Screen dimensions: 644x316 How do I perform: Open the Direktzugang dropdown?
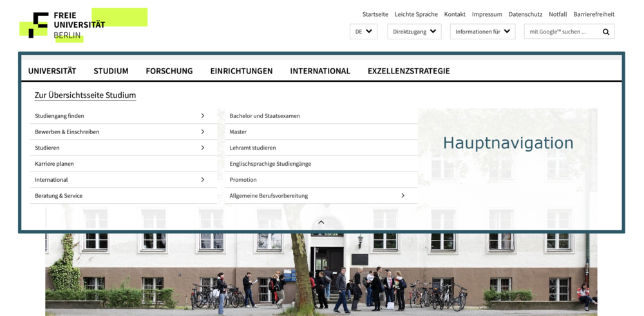[414, 31]
